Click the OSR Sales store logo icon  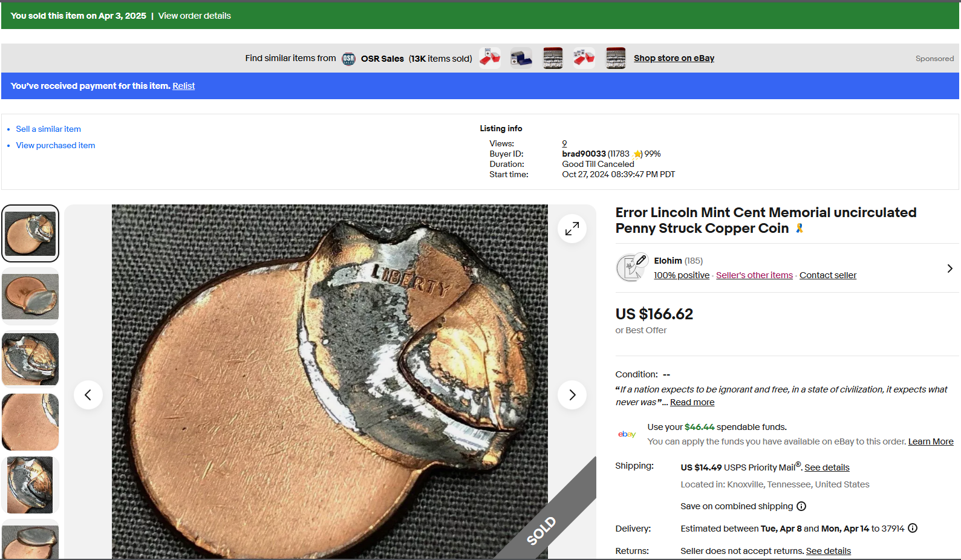[x=348, y=59]
